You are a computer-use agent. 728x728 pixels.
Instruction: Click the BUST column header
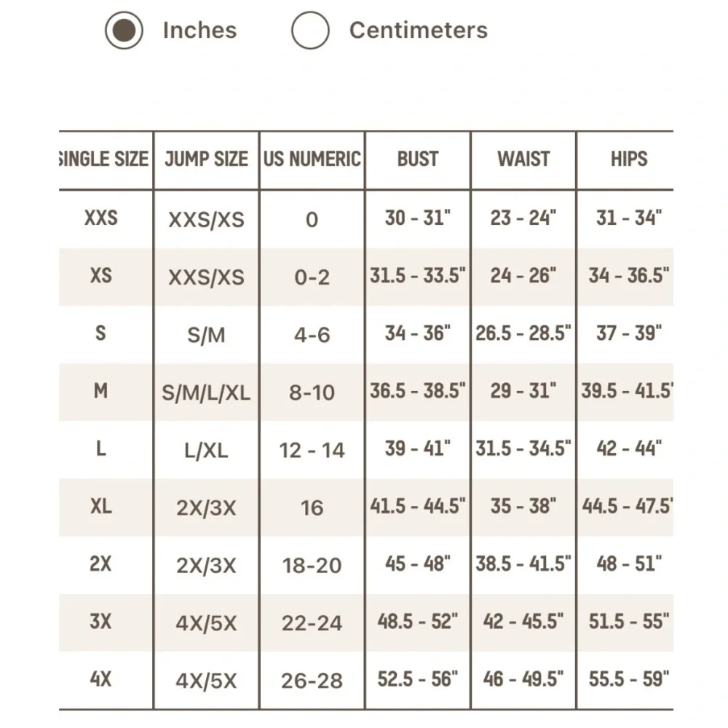418,159
